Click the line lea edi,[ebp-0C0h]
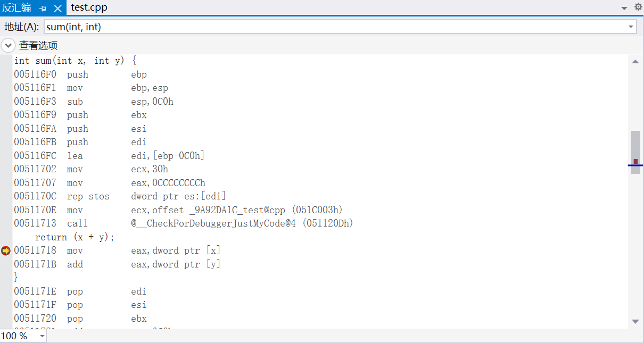644x343 pixels. point(110,156)
